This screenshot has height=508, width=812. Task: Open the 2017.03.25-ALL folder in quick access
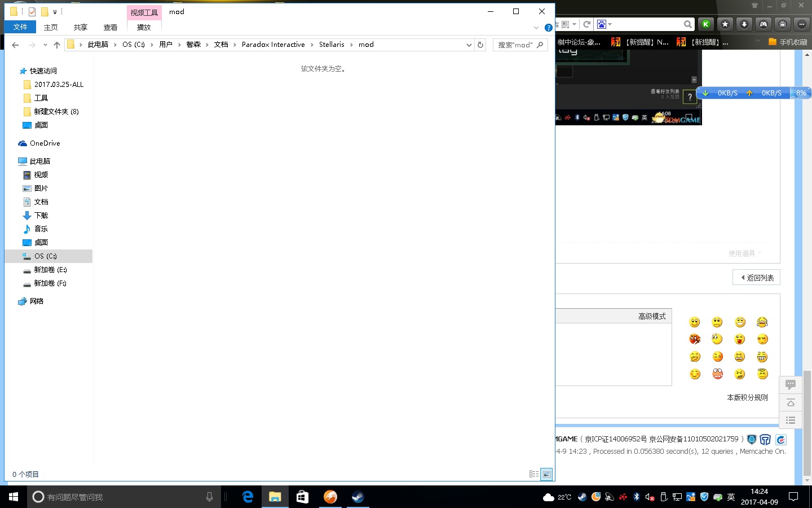coord(59,85)
